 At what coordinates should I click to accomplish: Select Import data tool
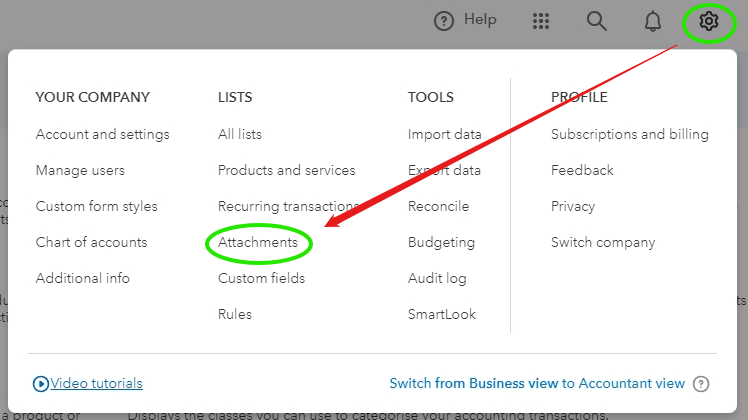click(444, 134)
